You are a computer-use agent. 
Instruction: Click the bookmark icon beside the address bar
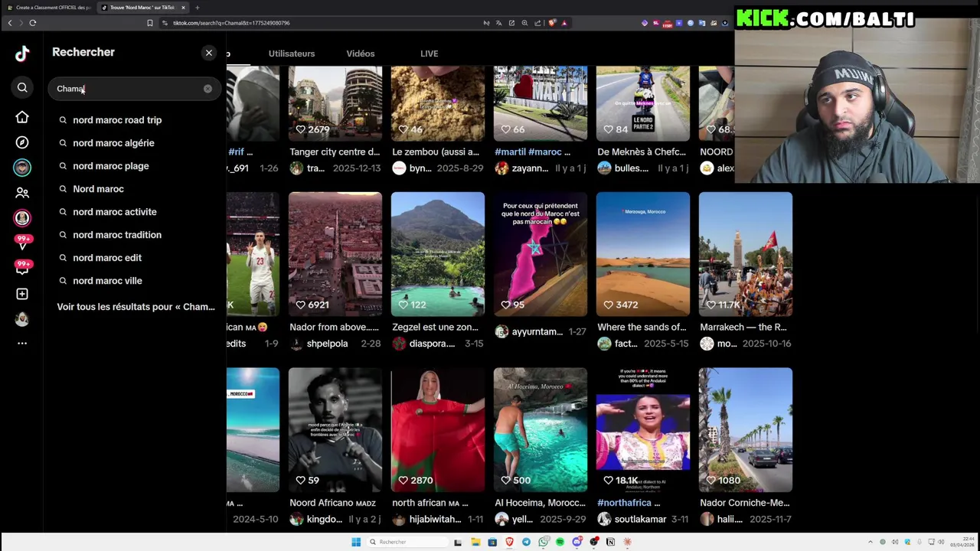(x=150, y=23)
